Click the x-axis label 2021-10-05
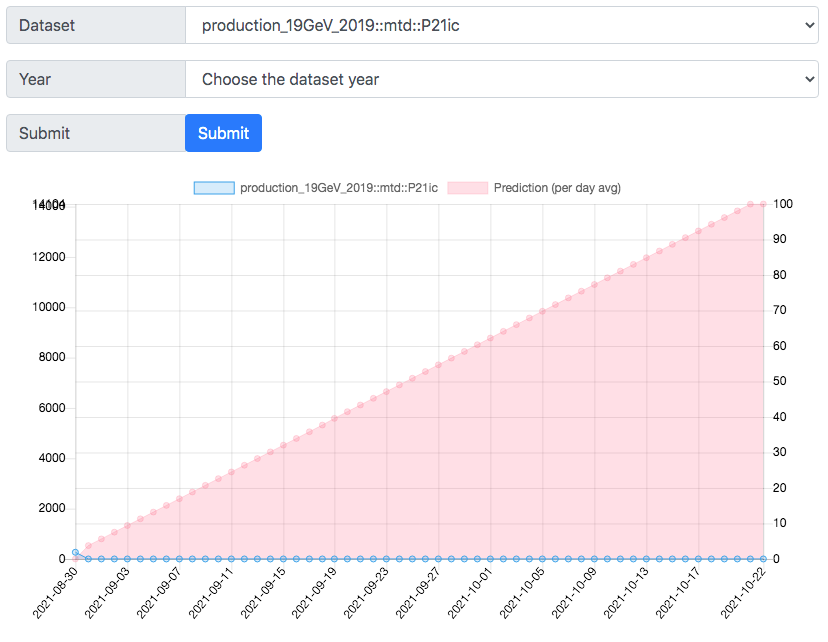The width and height of the screenshot is (828, 642). [522, 593]
